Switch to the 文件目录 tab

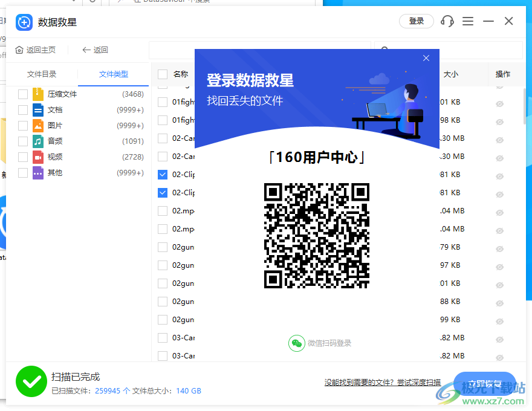(x=42, y=73)
